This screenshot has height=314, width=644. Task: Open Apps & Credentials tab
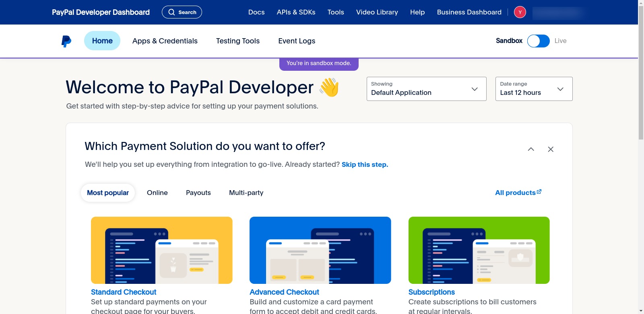click(165, 41)
